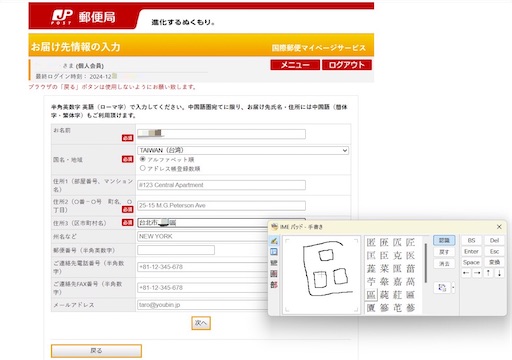
Task: Click the 変換 key in IME Pad
Action: pyautogui.click(x=494, y=262)
